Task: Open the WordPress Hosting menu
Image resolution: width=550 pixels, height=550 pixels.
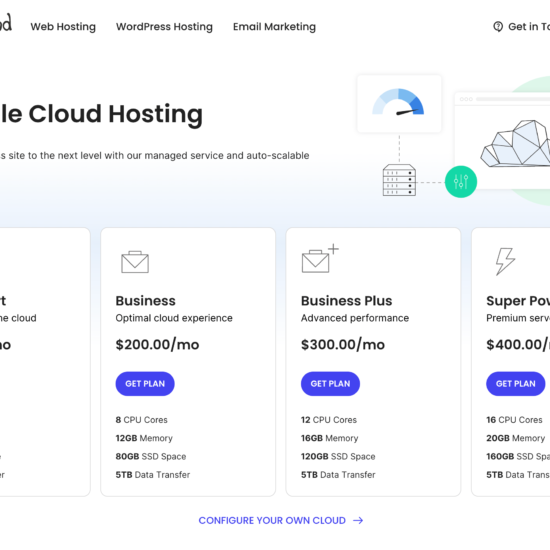Action: click(164, 27)
